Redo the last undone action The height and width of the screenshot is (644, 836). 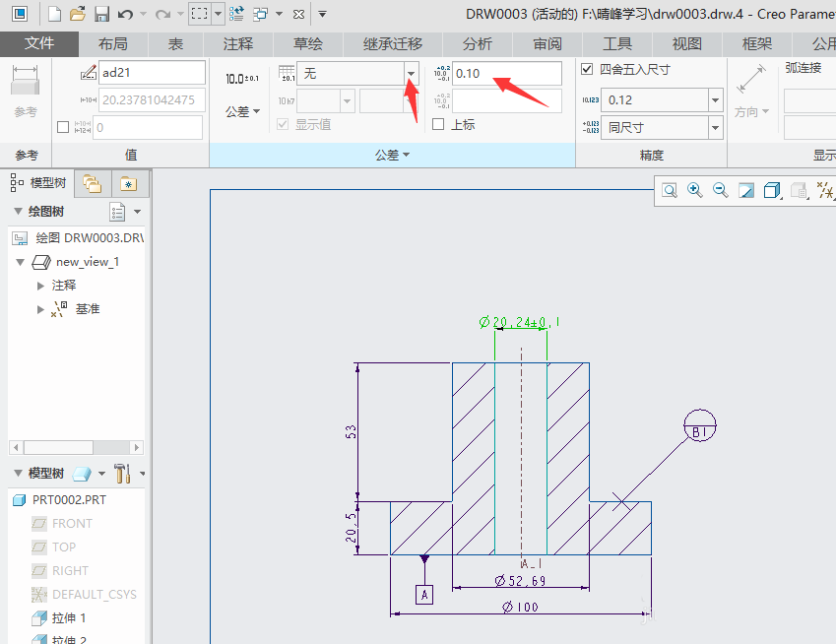pos(162,14)
